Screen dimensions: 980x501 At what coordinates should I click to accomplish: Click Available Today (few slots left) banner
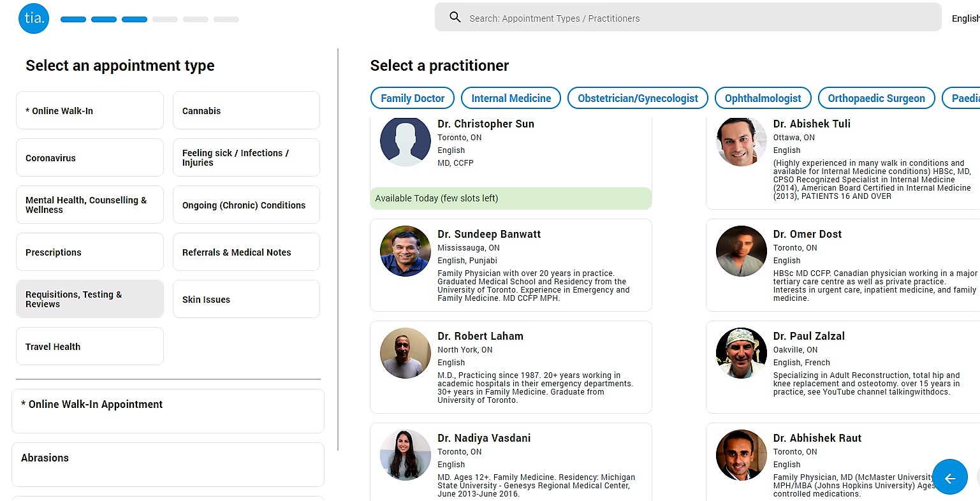(x=511, y=198)
